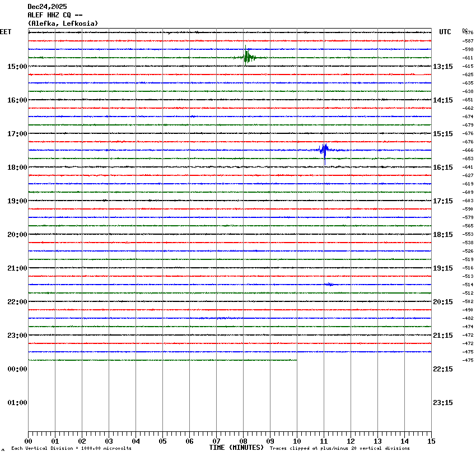
Task: Click the 15 minute tick label
Action: tap(431, 441)
